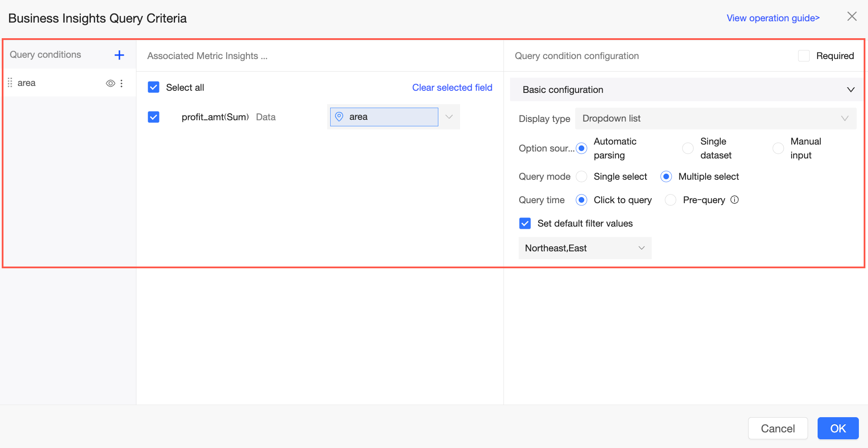This screenshot has height=448, width=868.
Task: Collapse the Basic configuration section
Action: point(851,90)
